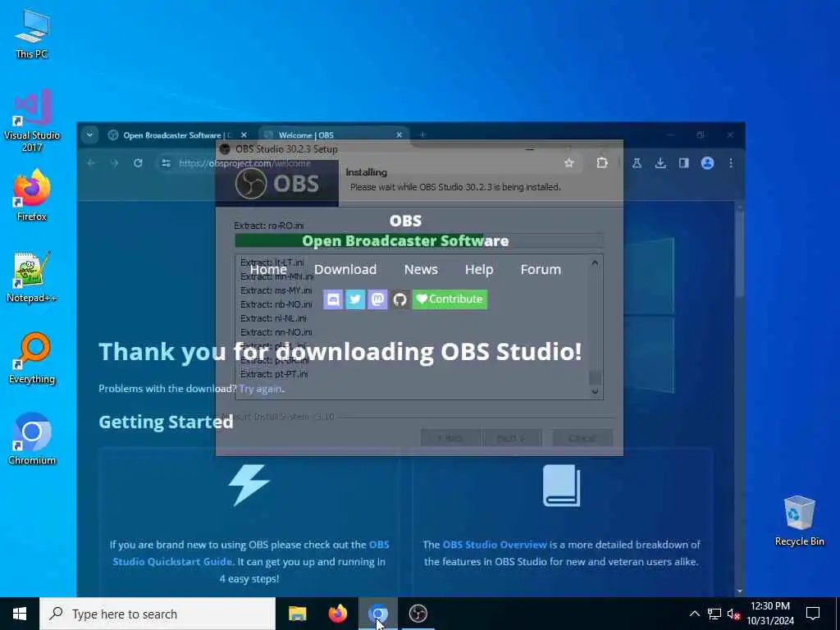Click the taskbar search box
This screenshot has width=840, height=630.
point(157,614)
